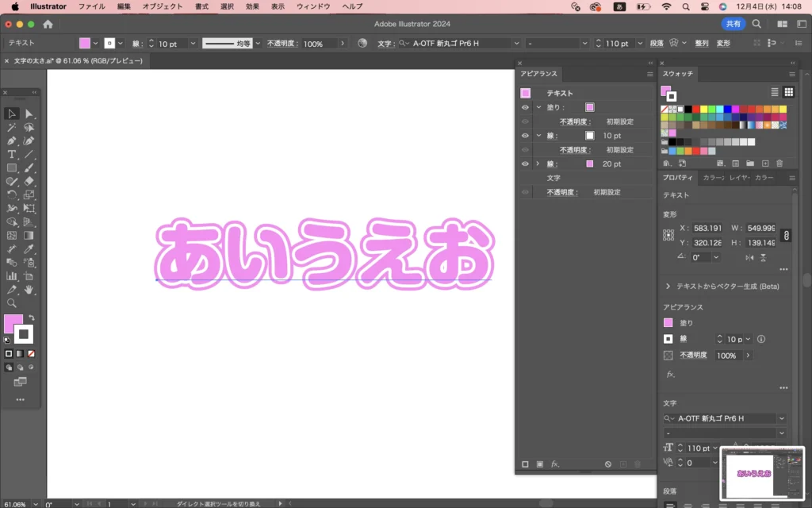Select the Pen tool

[12, 140]
